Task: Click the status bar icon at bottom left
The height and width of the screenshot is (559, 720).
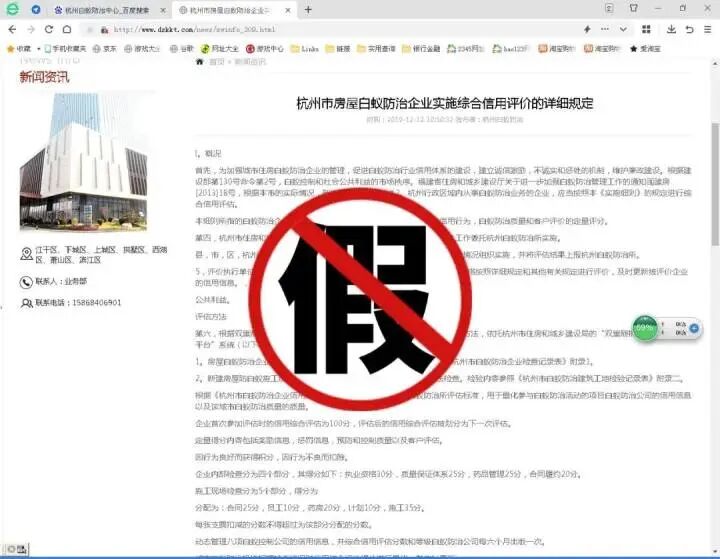Action: (17, 549)
